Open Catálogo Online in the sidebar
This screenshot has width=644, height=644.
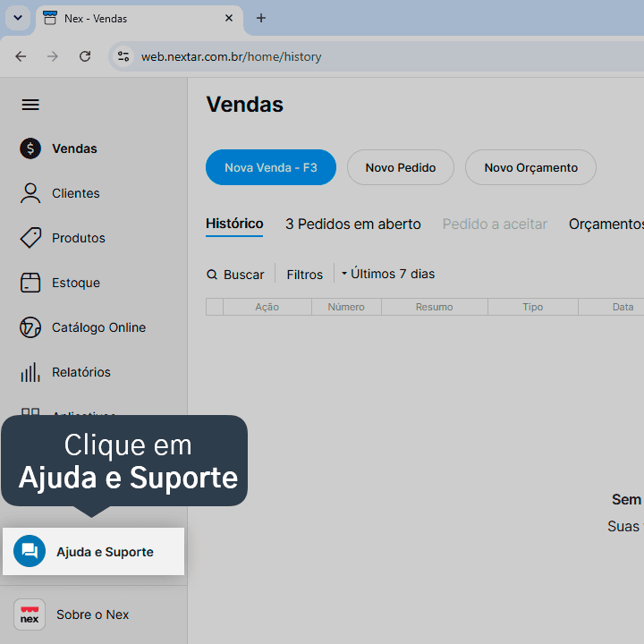[98, 327]
